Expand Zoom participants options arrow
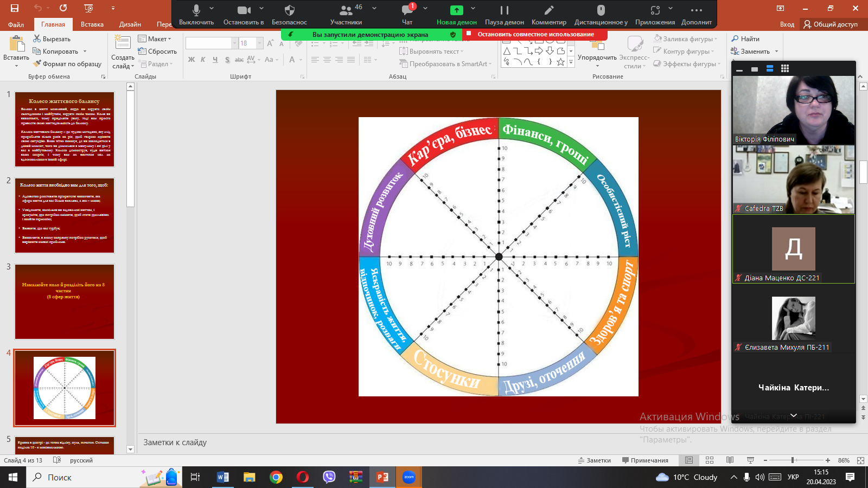Viewport: 868px width, 488px height. tap(374, 9)
